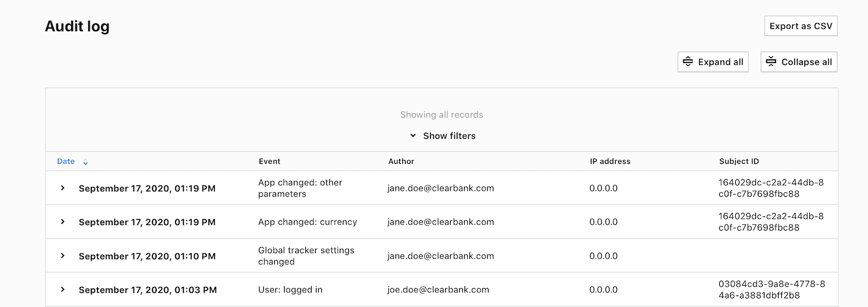
Task: Click the Expand all button label
Action: (720, 62)
